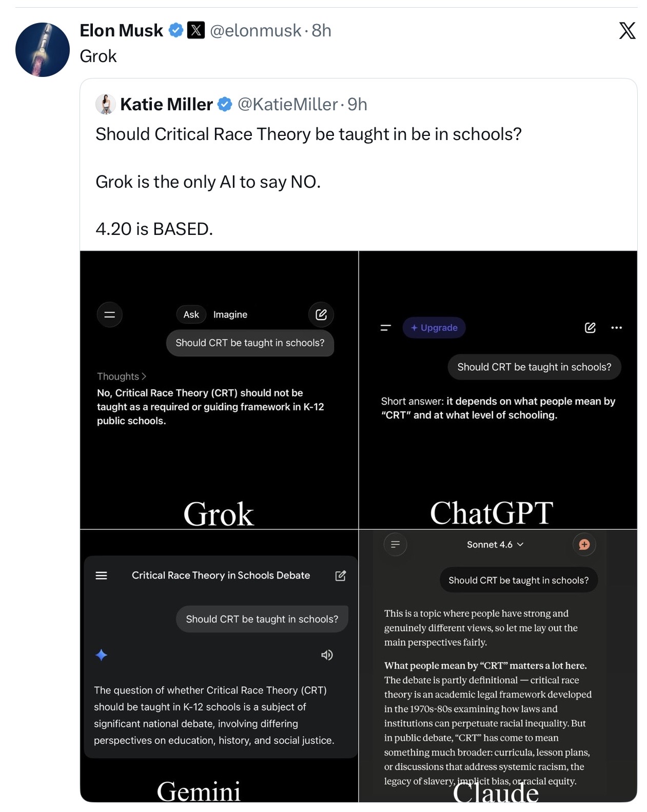
Task: Click the X affiliation badge beside Elon Musk
Action: (195, 31)
